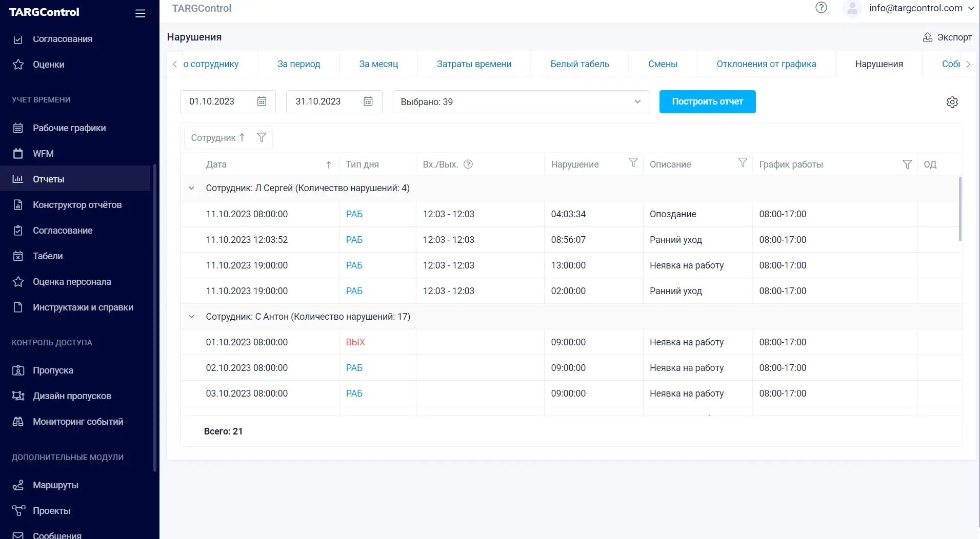Click the sidebar vertical scrollbar
The image size is (980, 539).
click(x=154, y=318)
